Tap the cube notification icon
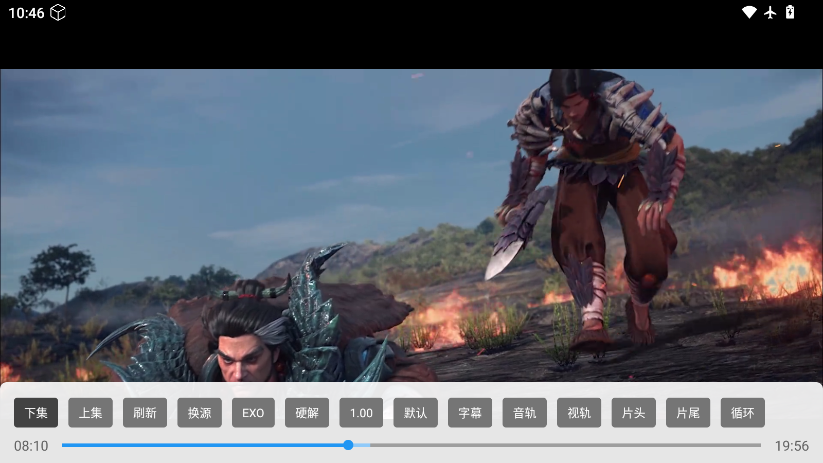The width and height of the screenshot is (823, 463). tap(58, 13)
